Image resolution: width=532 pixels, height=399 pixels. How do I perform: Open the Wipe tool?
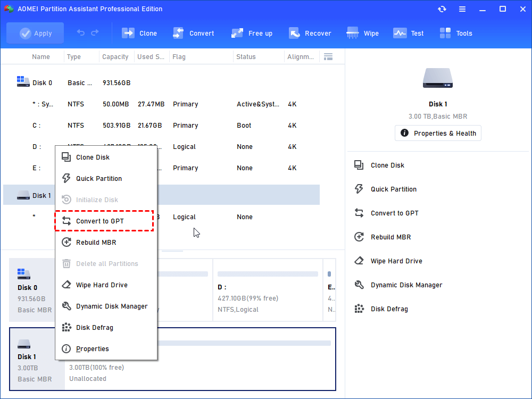tap(362, 33)
